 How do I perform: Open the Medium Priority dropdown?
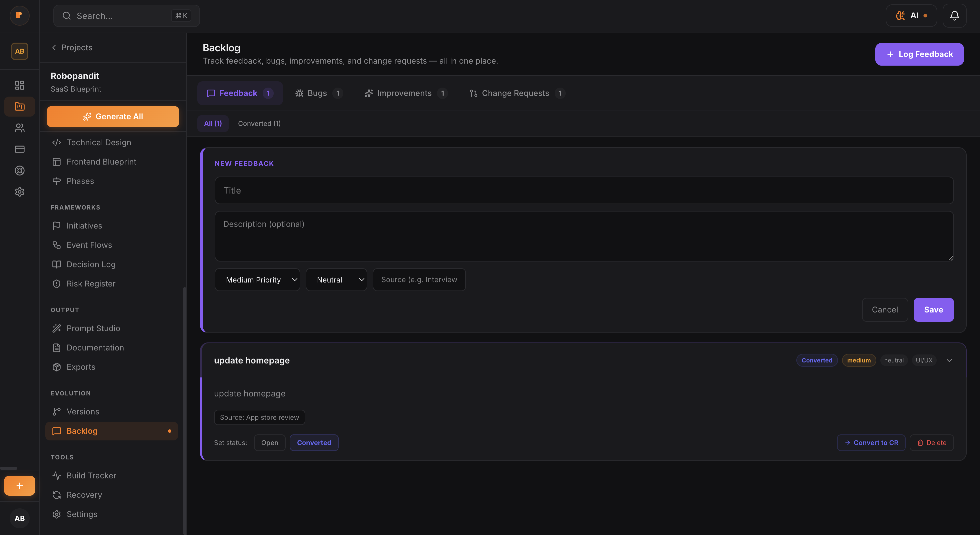click(x=257, y=280)
